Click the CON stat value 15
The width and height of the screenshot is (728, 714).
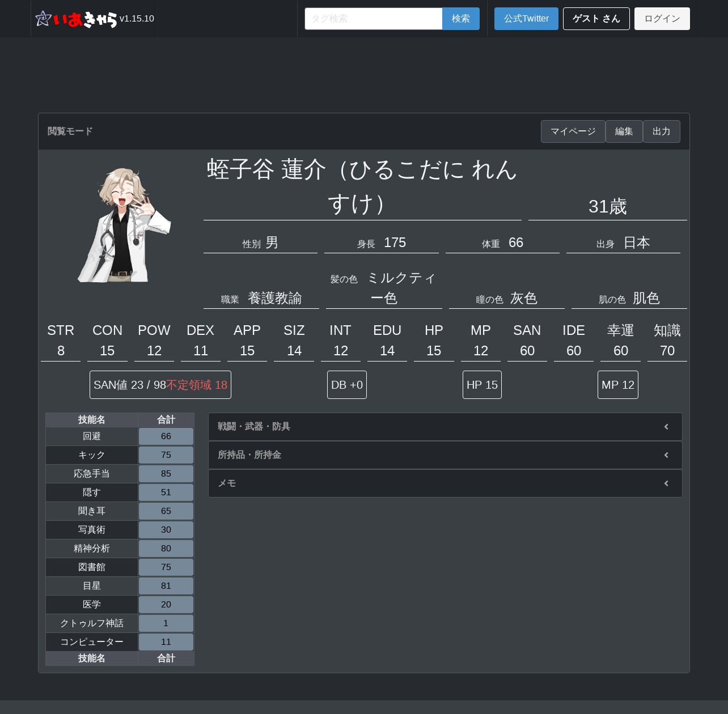click(x=107, y=351)
